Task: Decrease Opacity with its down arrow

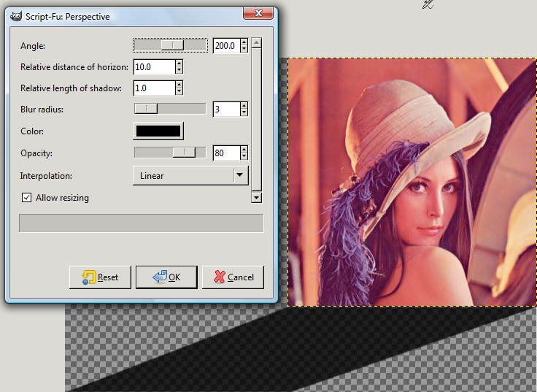Action: (244, 157)
